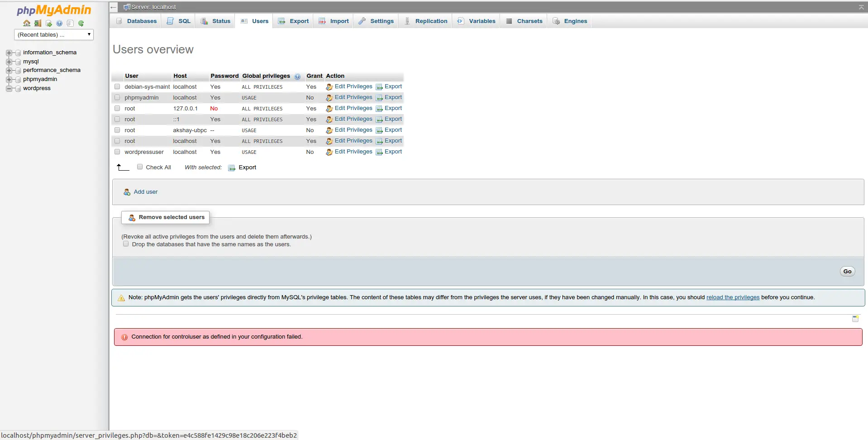Open the Recent tables dropdown

tap(54, 34)
